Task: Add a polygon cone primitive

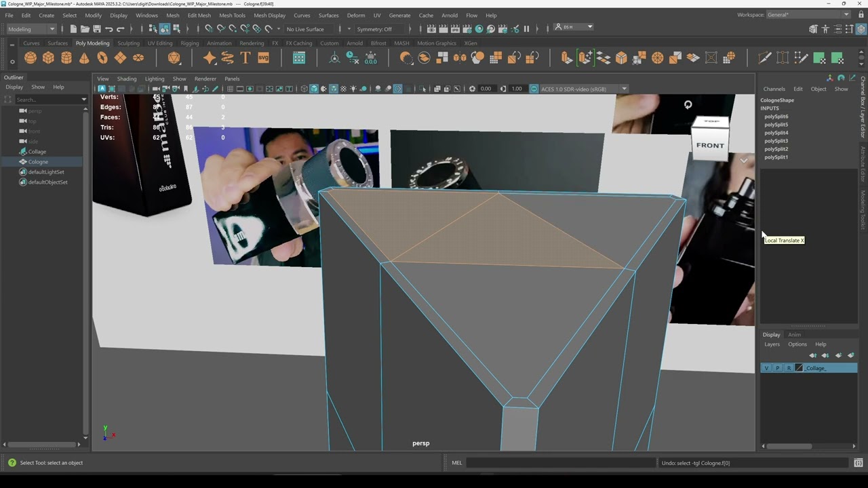Action: (84, 58)
